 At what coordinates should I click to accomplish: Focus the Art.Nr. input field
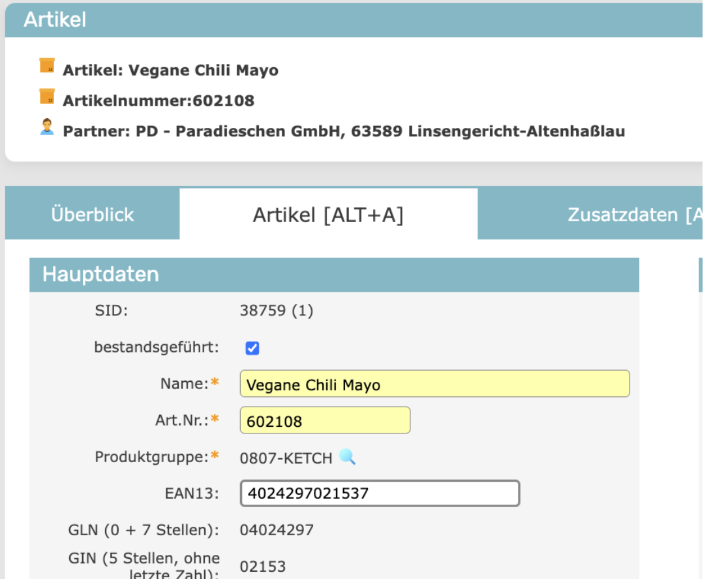point(325,421)
